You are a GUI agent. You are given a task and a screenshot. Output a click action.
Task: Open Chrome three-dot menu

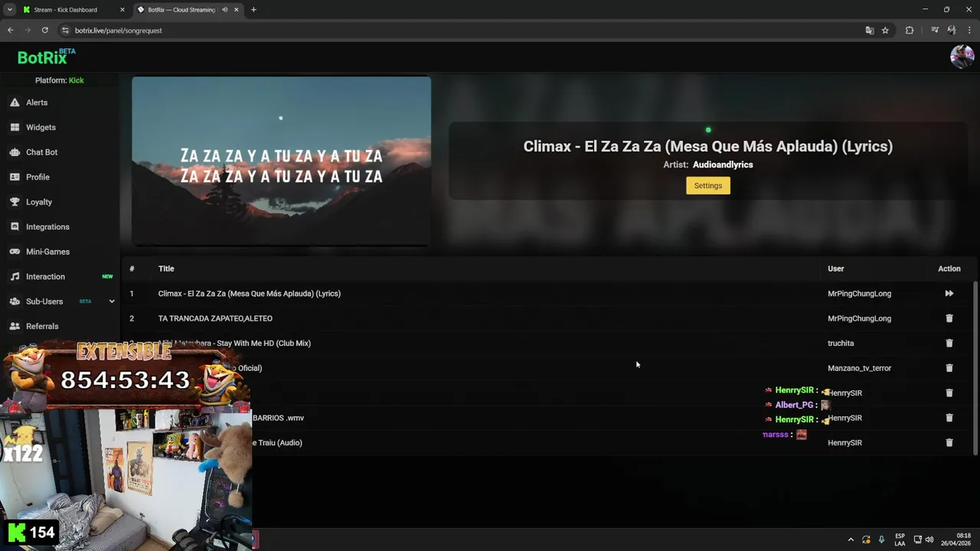(969, 31)
